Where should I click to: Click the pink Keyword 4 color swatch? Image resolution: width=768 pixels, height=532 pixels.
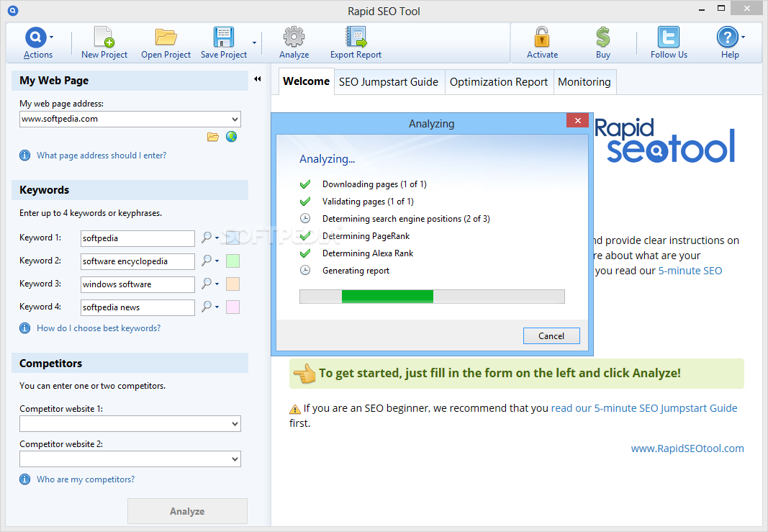232,307
